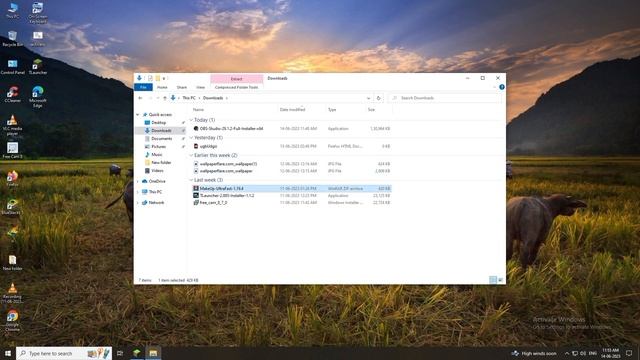Switch to details view layout
Viewport: 640px width, 360px height.
493,280
